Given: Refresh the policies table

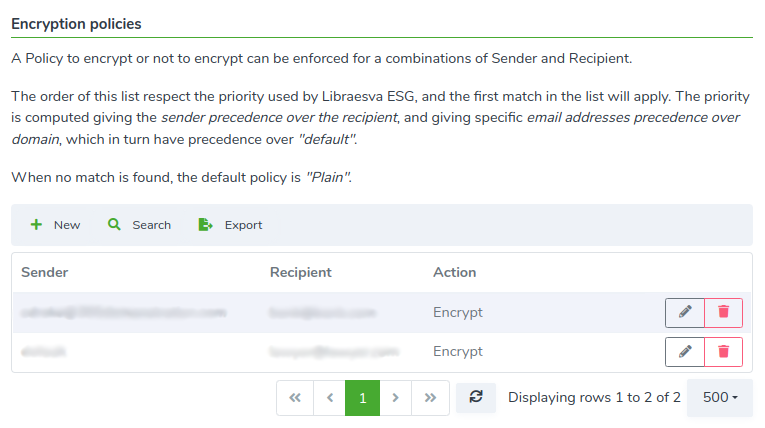Looking at the screenshot, I should click(476, 398).
